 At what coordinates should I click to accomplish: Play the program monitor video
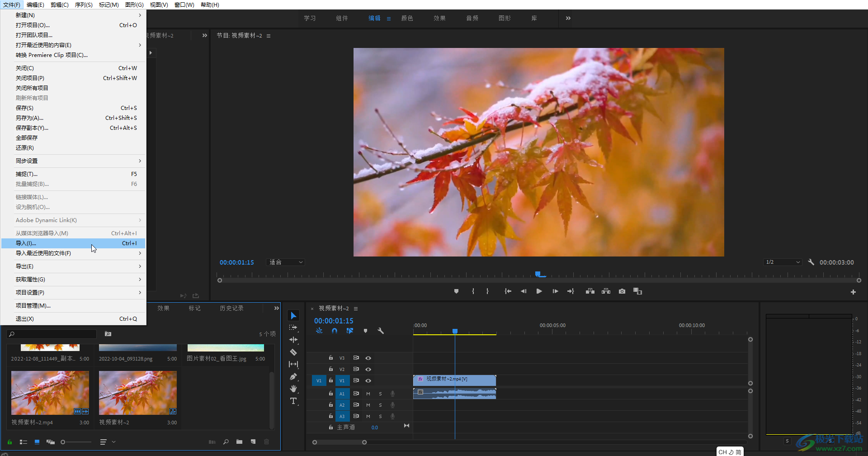tap(539, 291)
